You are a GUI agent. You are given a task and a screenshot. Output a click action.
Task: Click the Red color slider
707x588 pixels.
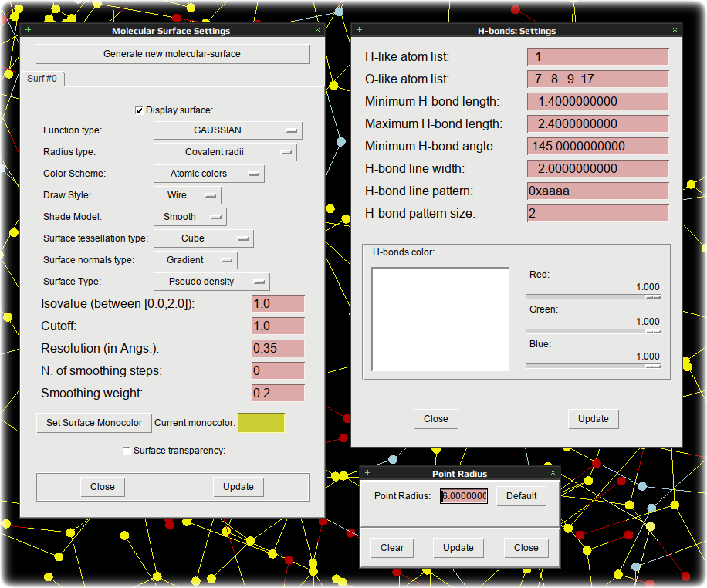click(x=593, y=297)
